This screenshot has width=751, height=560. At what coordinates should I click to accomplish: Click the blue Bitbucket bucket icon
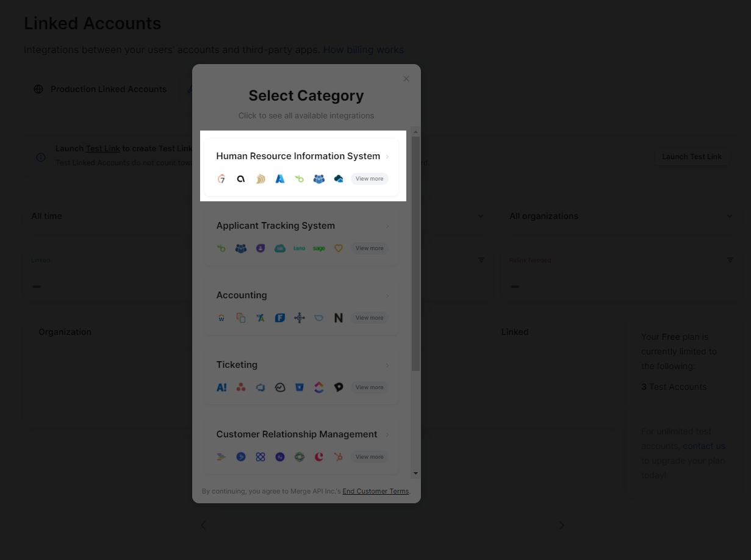click(x=300, y=387)
